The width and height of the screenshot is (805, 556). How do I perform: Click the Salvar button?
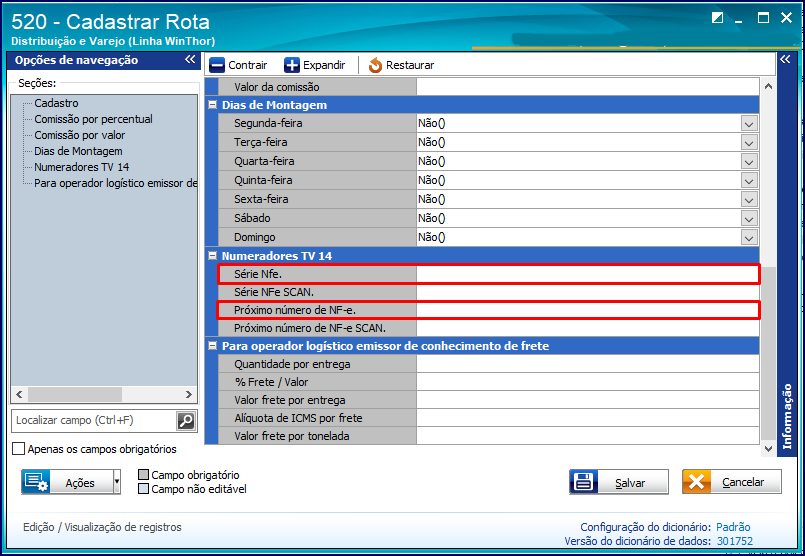pos(619,482)
